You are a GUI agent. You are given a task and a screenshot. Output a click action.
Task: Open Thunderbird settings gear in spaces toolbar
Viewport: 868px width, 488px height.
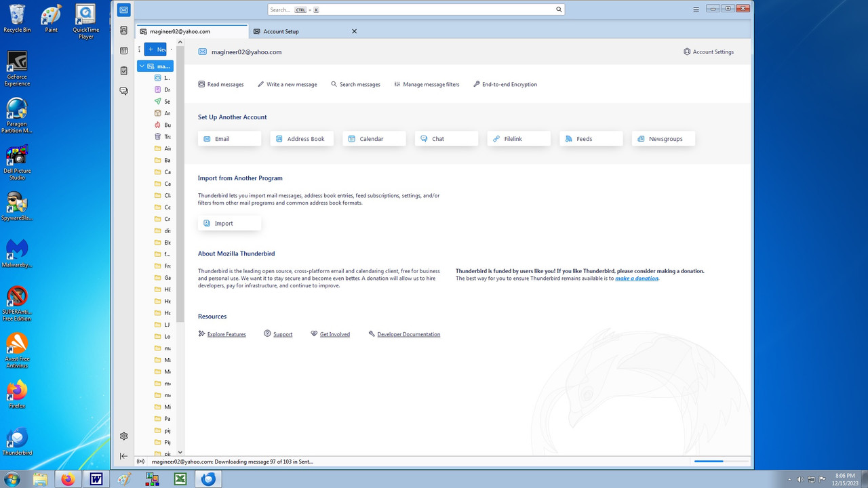(x=123, y=436)
